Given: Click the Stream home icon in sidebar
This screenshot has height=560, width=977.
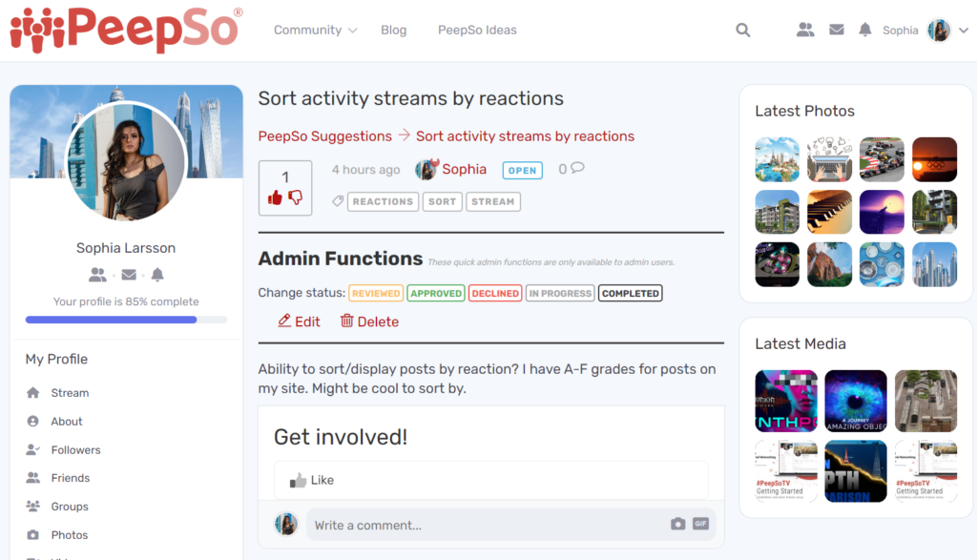Looking at the screenshot, I should [33, 392].
